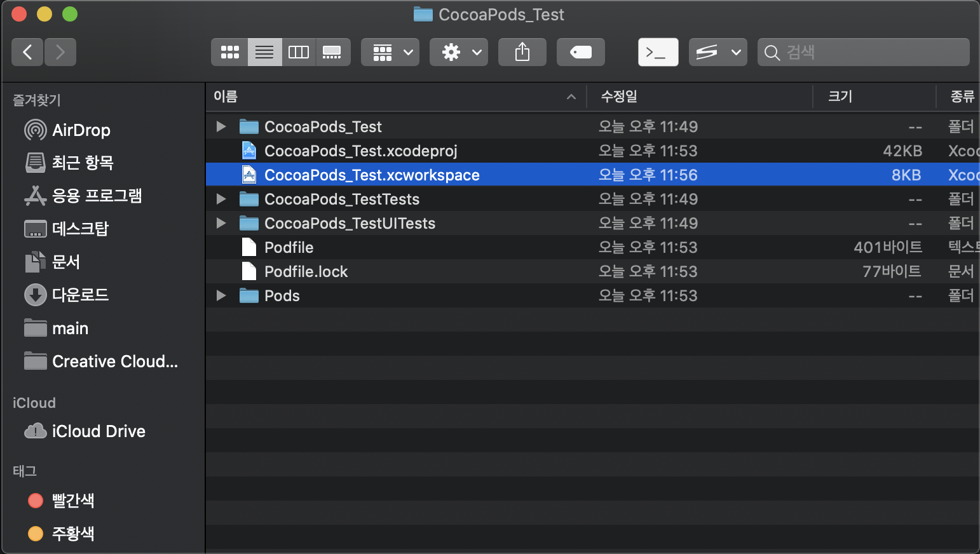The height and width of the screenshot is (554, 980).
Task: Click the 검색 search field
Action: coord(864,52)
